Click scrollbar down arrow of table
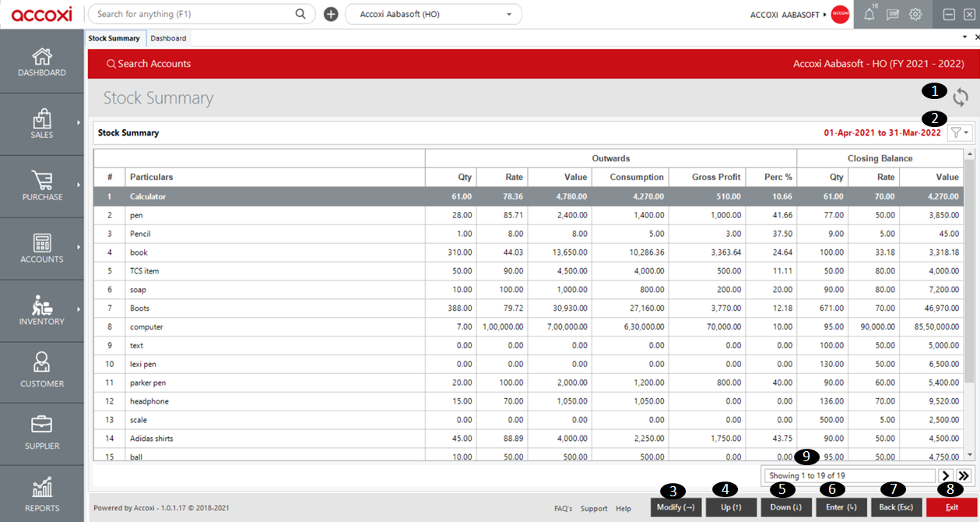The height and width of the screenshot is (522, 980). 969,455
